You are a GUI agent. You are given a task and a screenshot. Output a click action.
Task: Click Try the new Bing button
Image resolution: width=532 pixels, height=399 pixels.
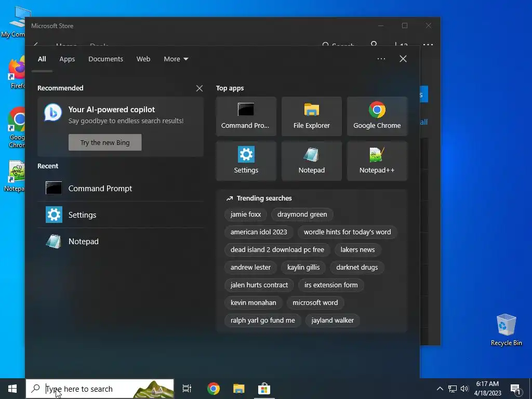(x=105, y=142)
